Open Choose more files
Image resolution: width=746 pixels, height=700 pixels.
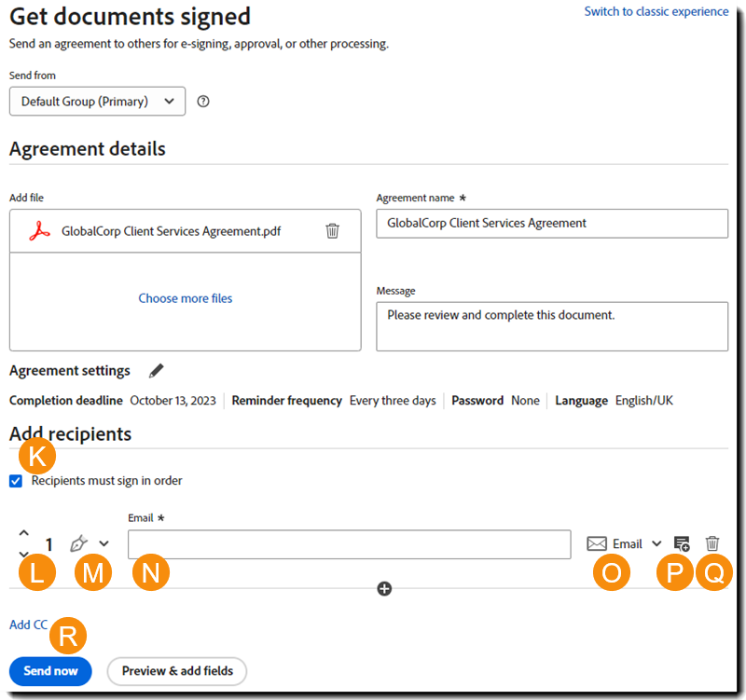185,297
